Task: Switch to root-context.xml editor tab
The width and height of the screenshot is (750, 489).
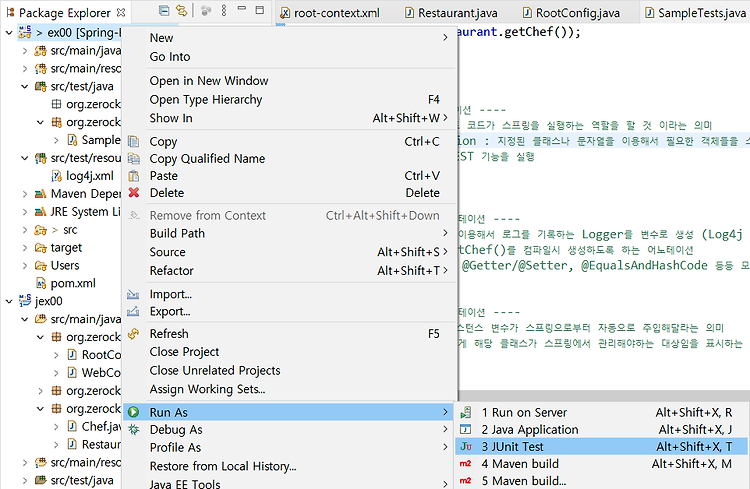Action: click(x=330, y=12)
